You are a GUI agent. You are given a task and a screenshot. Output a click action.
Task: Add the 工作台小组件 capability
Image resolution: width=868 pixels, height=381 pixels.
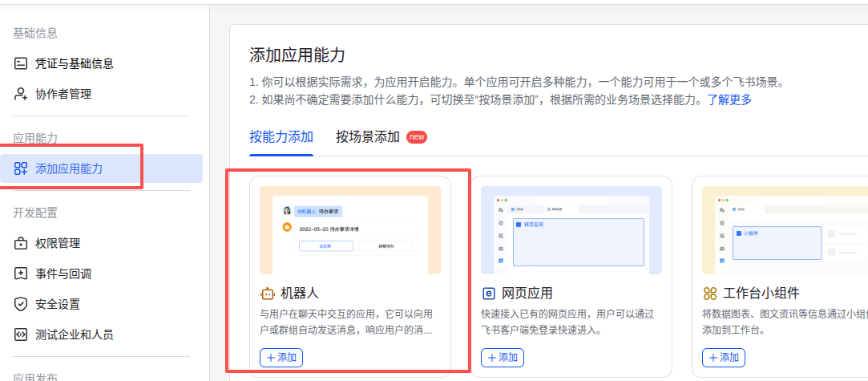pyautogui.click(x=724, y=358)
